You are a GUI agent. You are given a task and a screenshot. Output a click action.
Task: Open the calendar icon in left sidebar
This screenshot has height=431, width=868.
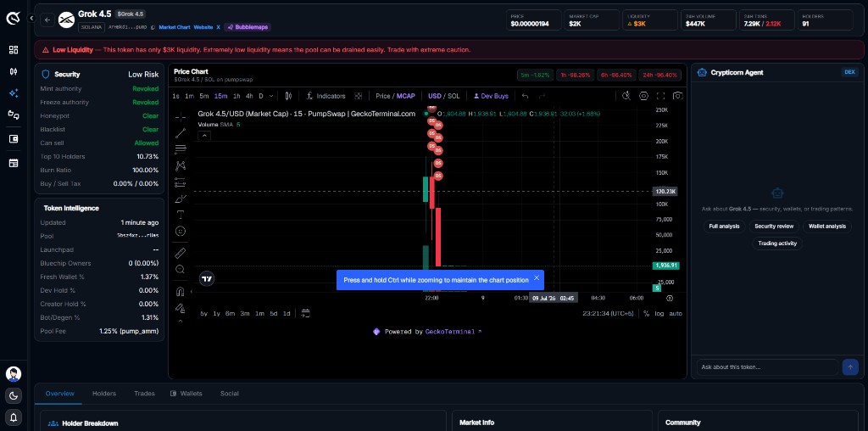[x=14, y=163]
